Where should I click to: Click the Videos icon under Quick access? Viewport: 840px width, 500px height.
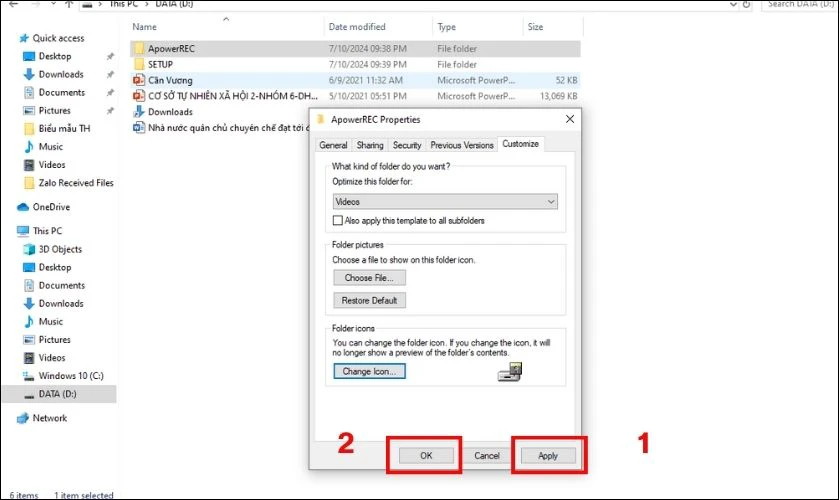[x=29, y=165]
